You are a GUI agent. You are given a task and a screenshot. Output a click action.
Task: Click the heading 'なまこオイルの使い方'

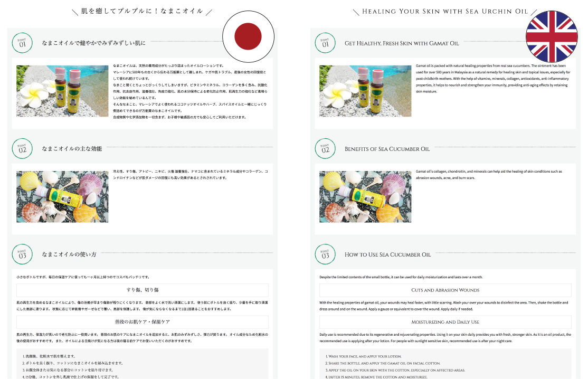click(x=69, y=254)
